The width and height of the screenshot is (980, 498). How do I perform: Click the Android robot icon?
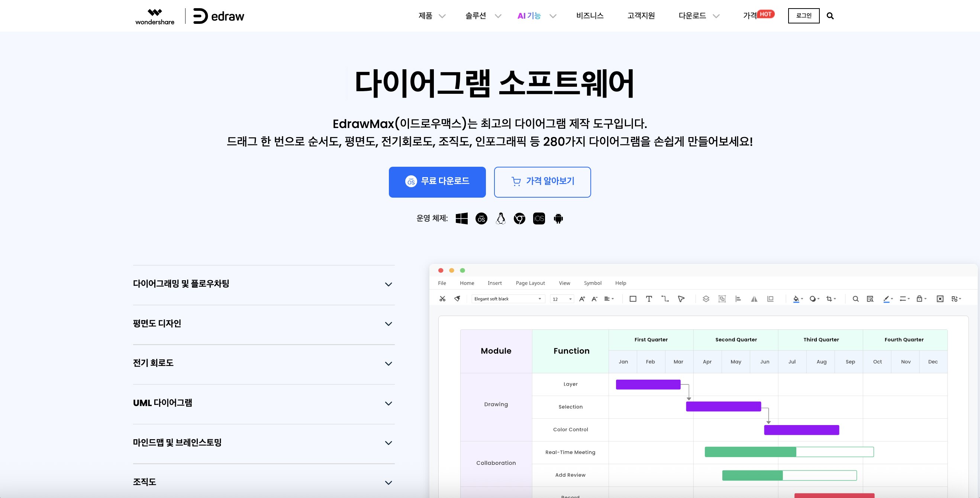coord(558,218)
